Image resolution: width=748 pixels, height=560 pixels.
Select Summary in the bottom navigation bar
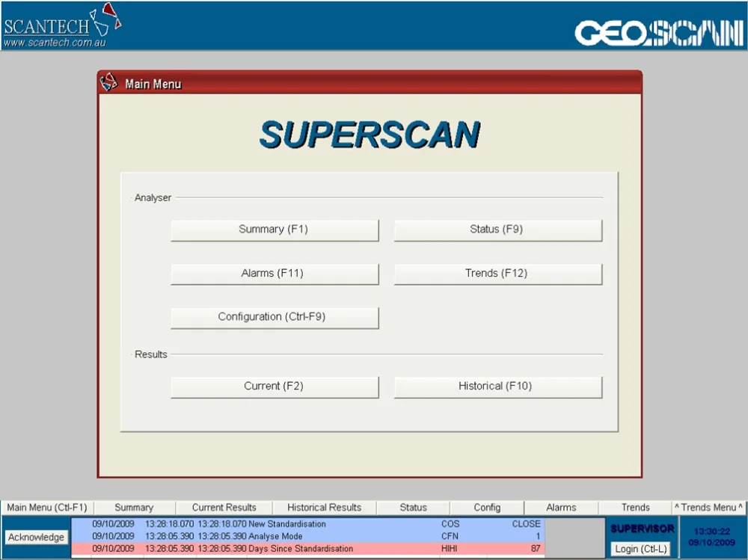tap(134, 508)
